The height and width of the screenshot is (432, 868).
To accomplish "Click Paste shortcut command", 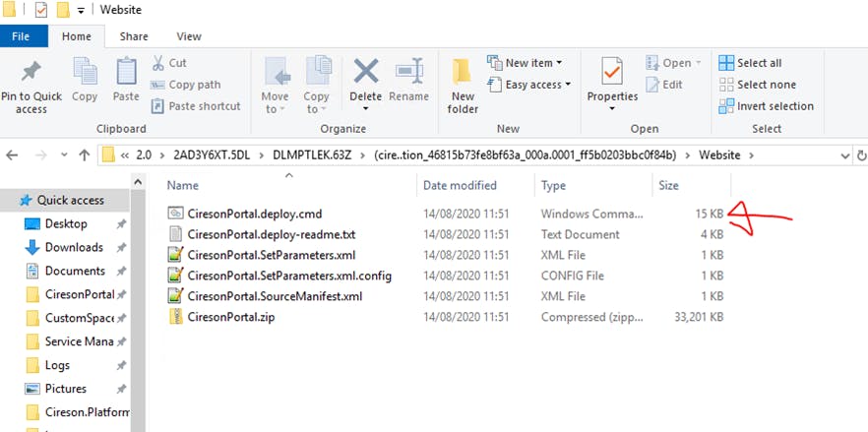I will [x=196, y=106].
